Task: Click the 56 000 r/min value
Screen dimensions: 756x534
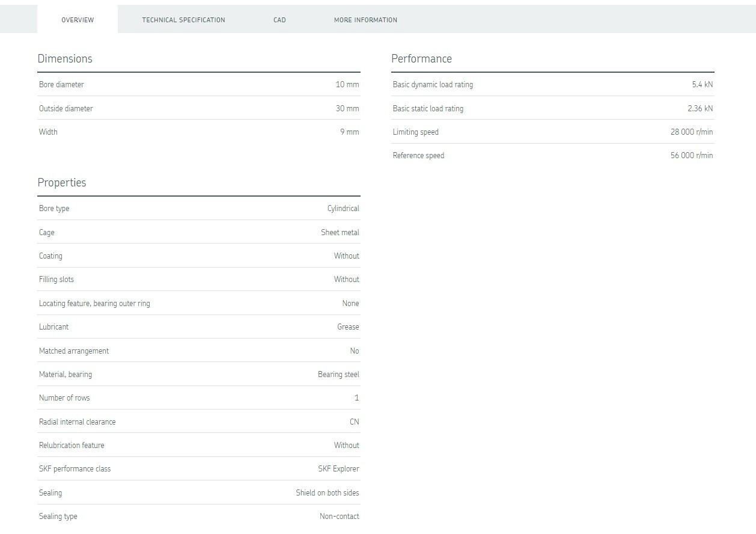Action: point(692,155)
